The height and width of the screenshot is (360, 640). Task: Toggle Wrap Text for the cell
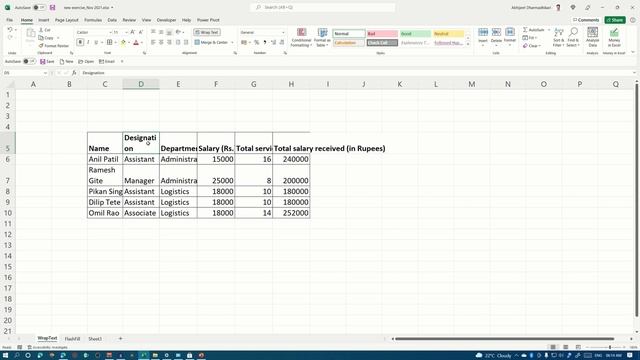(x=207, y=32)
